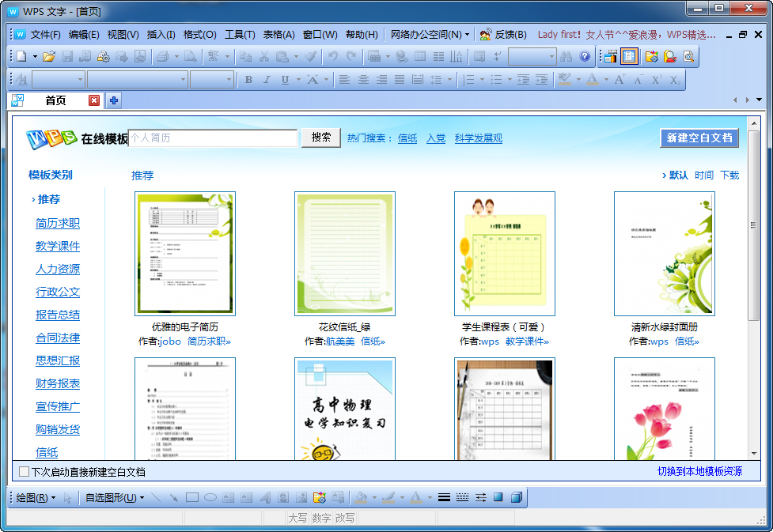
Task: Click the Center alignment icon
Action: coord(363,79)
